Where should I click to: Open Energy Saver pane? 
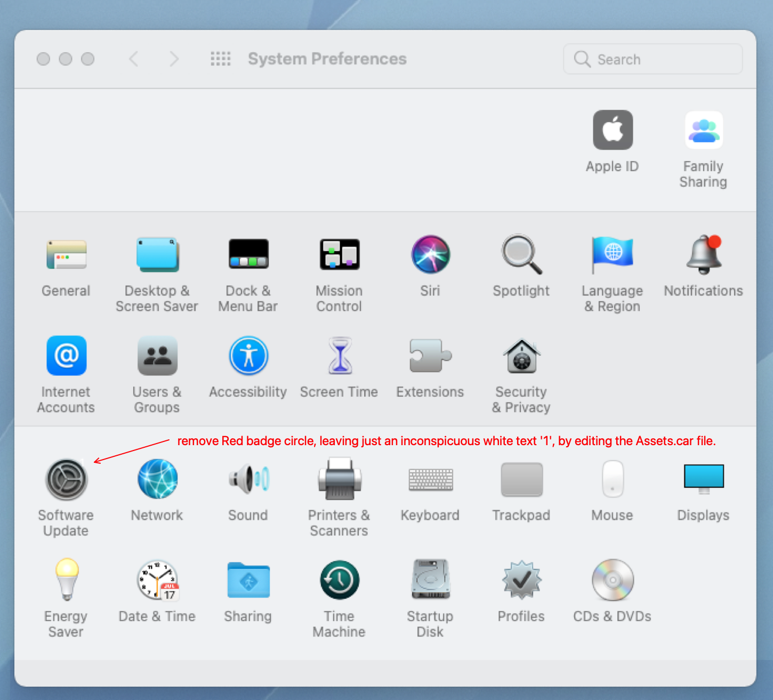(x=66, y=580)
